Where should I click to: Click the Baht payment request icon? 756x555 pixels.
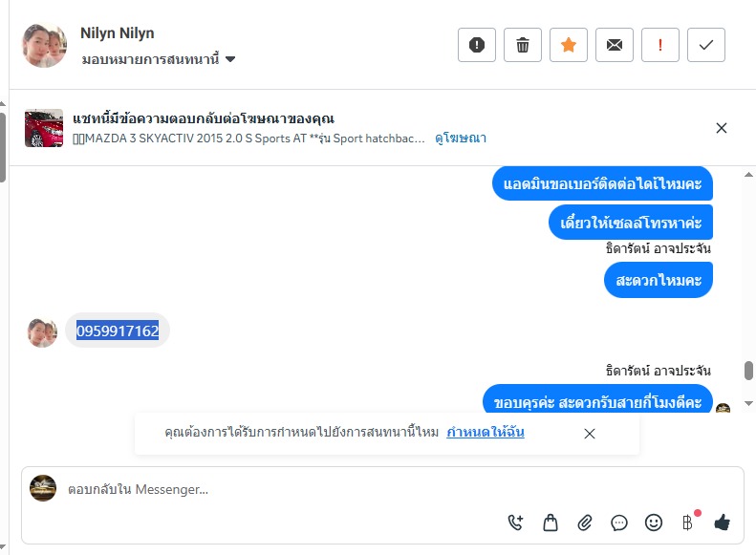pos(687,523)
